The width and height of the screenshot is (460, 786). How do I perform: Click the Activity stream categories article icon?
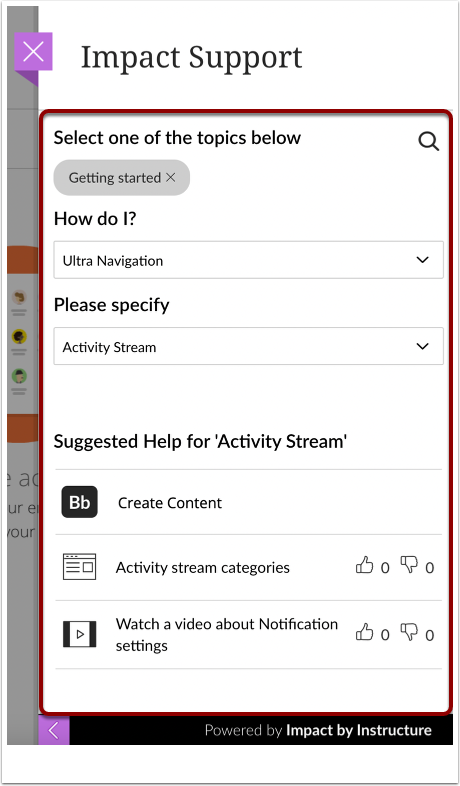point(79,567)
